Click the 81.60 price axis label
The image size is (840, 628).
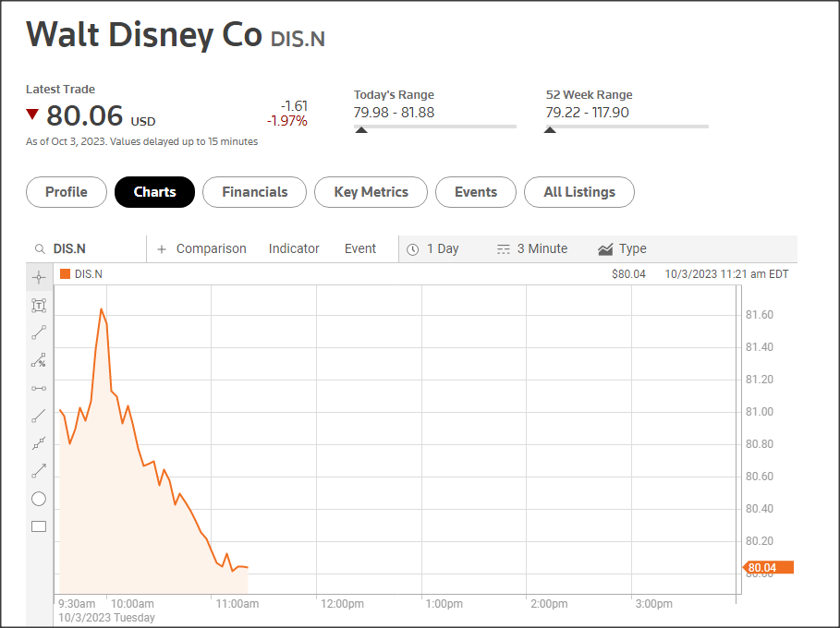click(760, 315)
